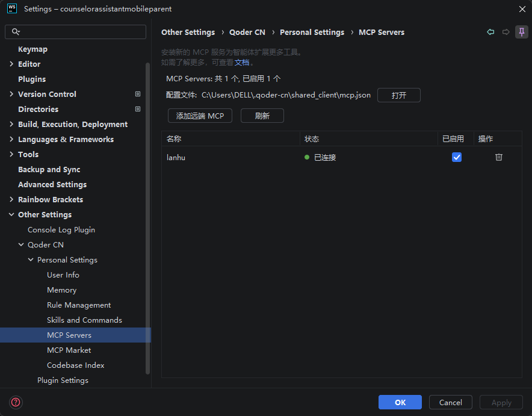Click the project-level icon beside Version Control
The height and width of the screenshot is (416, 532).
coord(138,94)
